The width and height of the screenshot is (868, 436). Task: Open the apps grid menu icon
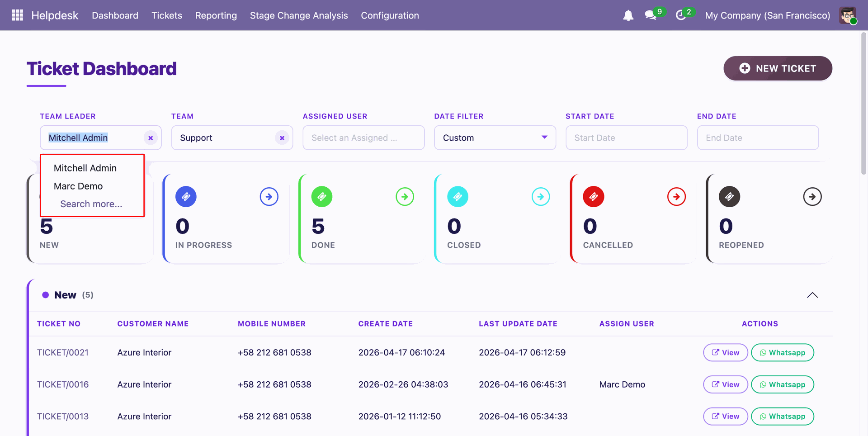pos(17,15)
